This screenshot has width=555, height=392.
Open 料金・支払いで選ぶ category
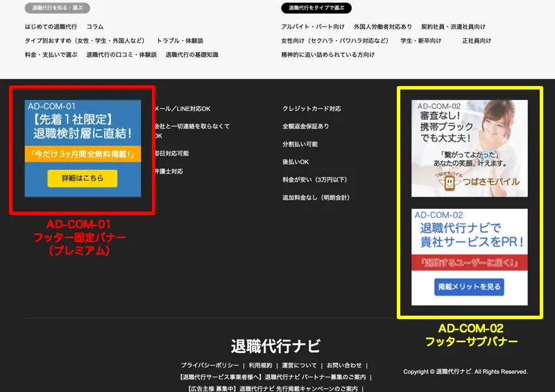(x=51, y=55)
